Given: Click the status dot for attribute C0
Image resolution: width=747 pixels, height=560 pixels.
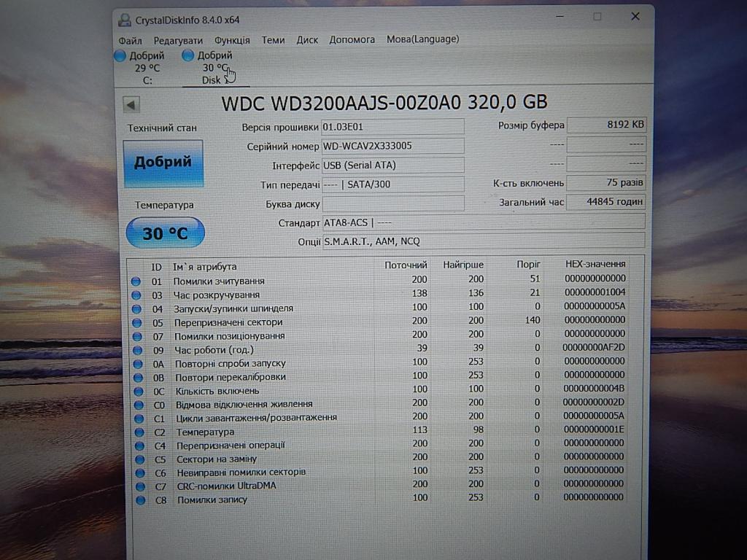Looking at the screenshot, I should [139, 405].
